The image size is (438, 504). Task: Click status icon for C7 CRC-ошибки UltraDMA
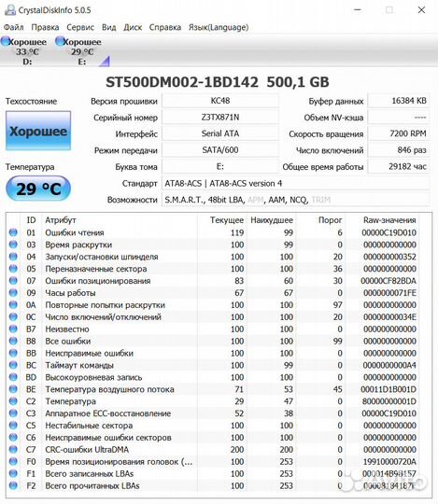(x=13, y=449)
